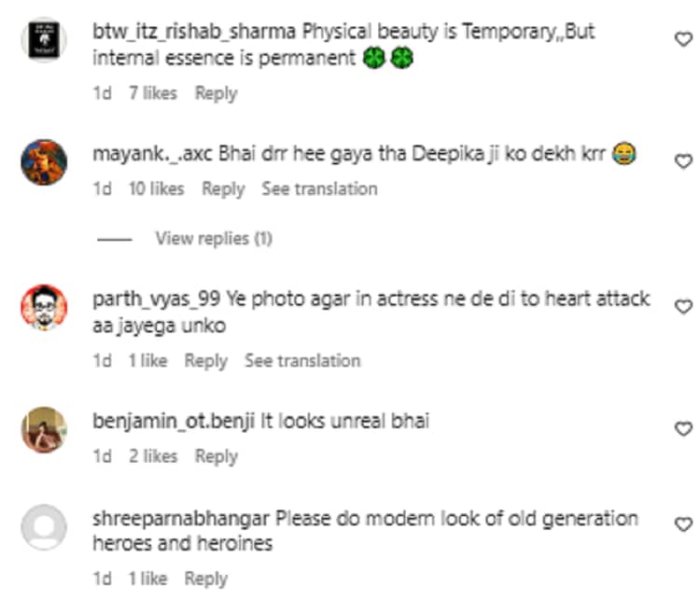The image size is (700, 600).
Task: Tap the heart on mayank._.axc's comment
Action: click(683, 161)
